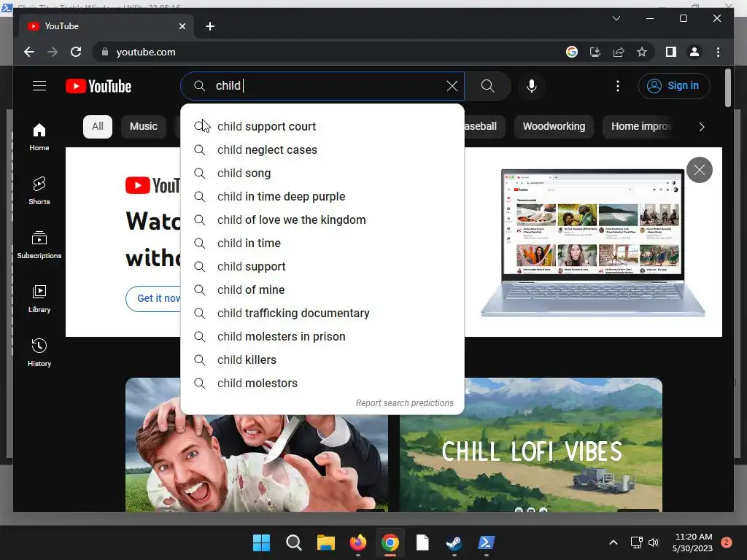The image size is (747, 560).
Task: Click the Google icon in address bar
Action: pos(572,52)
